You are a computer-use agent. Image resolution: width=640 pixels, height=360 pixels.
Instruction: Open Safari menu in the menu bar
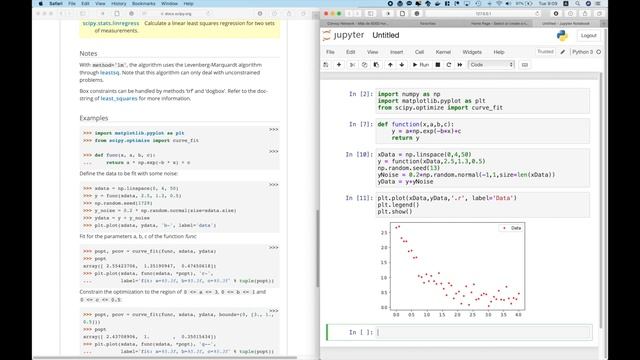tap(56, 3)
